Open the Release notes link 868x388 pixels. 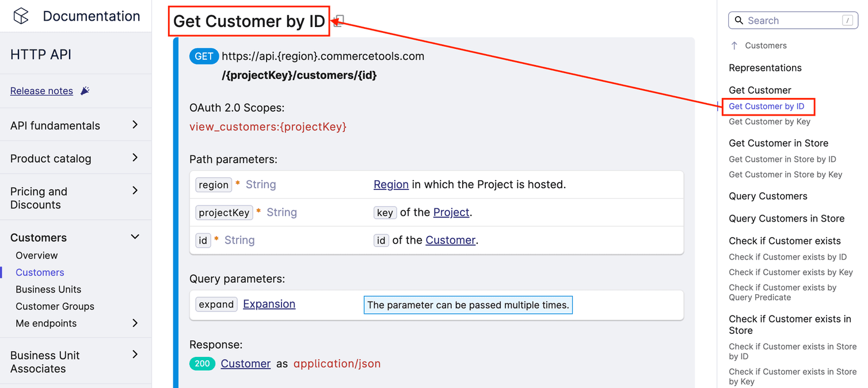point(41,90)
